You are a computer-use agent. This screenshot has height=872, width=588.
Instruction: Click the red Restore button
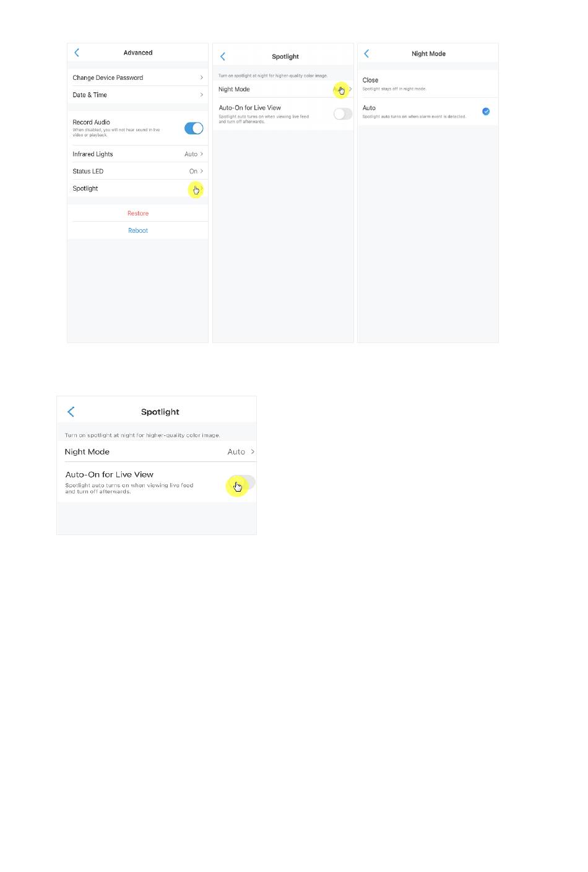click(x=138, y=213)
